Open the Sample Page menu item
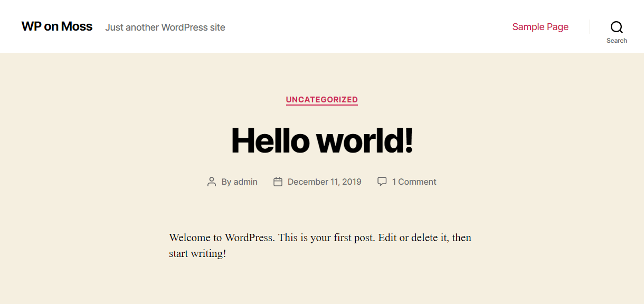This screenshot has height=304, width=644. [x=540, y=27]
